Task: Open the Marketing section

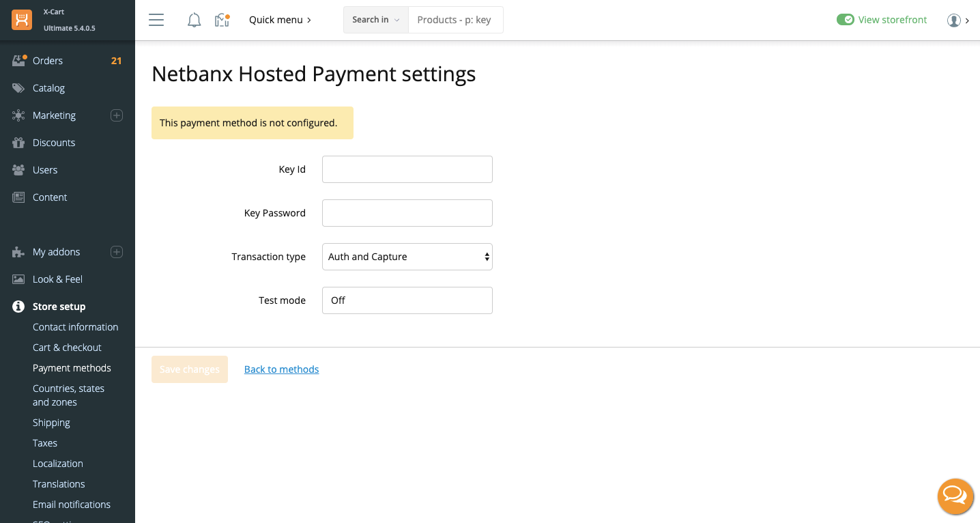Action: pos(54,115)
